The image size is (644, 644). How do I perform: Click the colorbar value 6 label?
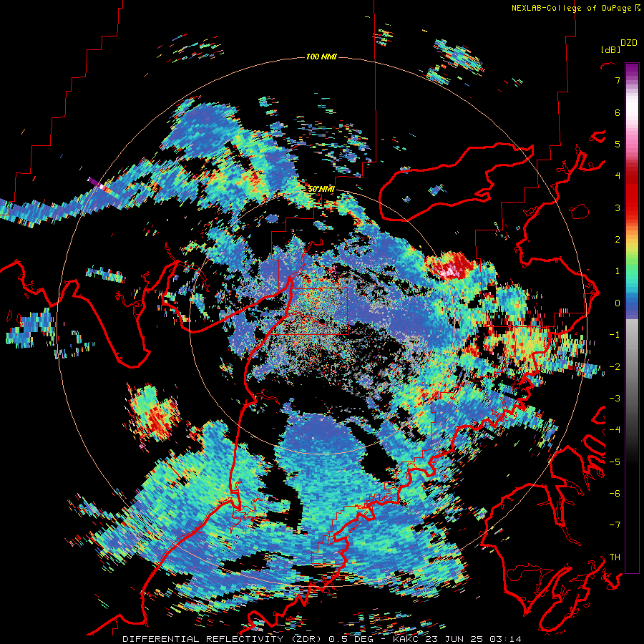point(618,112)
